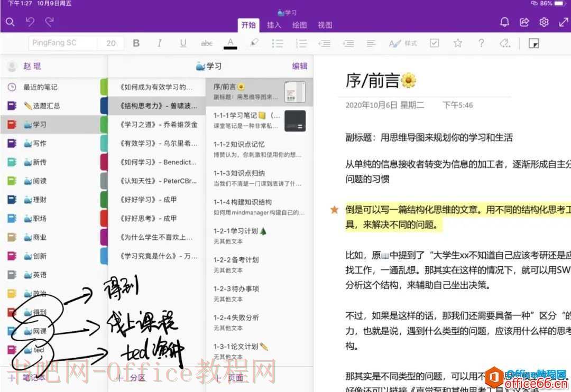Open page 1-1-1学习笔记

[x=259, y=120]
